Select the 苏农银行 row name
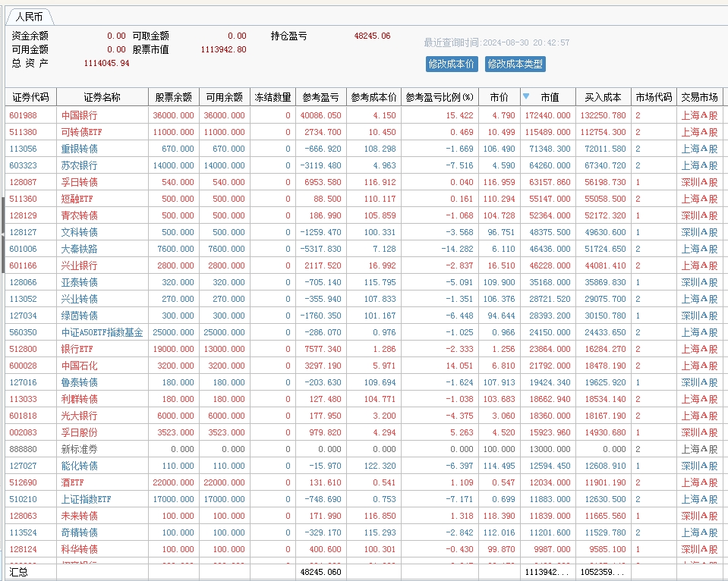The width and height of the screenshot is (728, 581). tap(80, 165)
